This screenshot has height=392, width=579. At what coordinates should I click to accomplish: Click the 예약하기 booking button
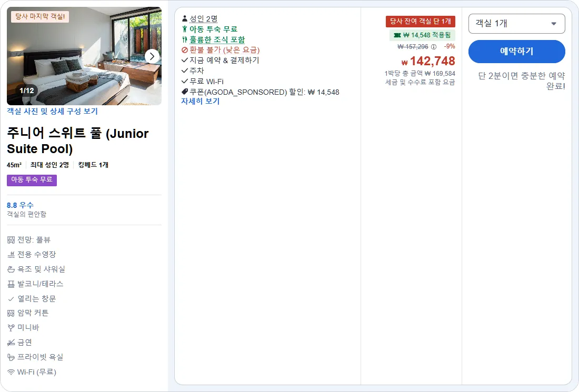516,52
